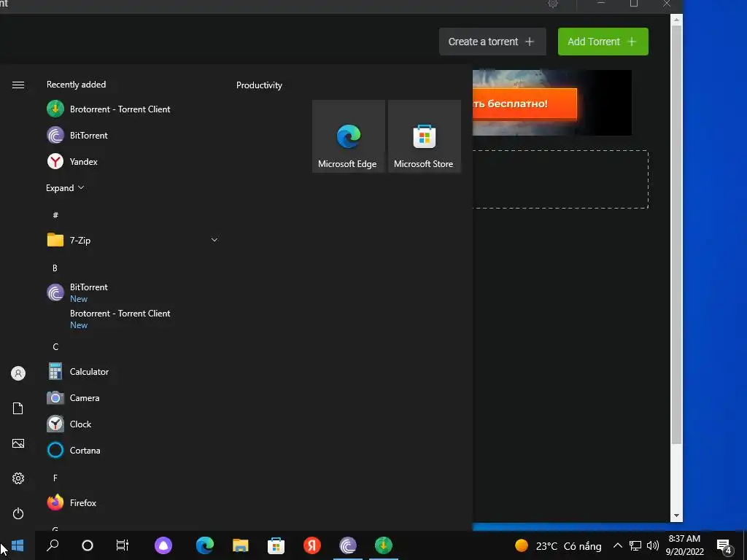Open the Microsoft Store tile
The image size is (747, 560).
click(424, 136)
